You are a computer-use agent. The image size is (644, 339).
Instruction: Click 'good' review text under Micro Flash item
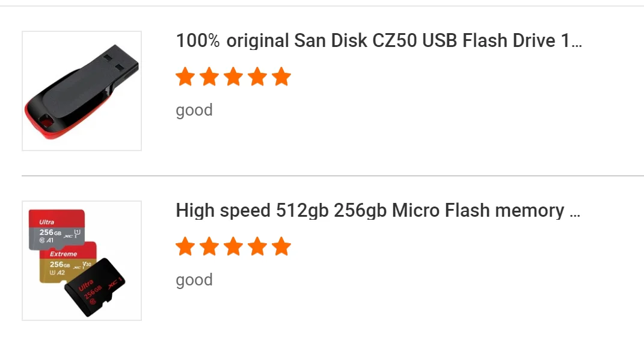[194, 280]
